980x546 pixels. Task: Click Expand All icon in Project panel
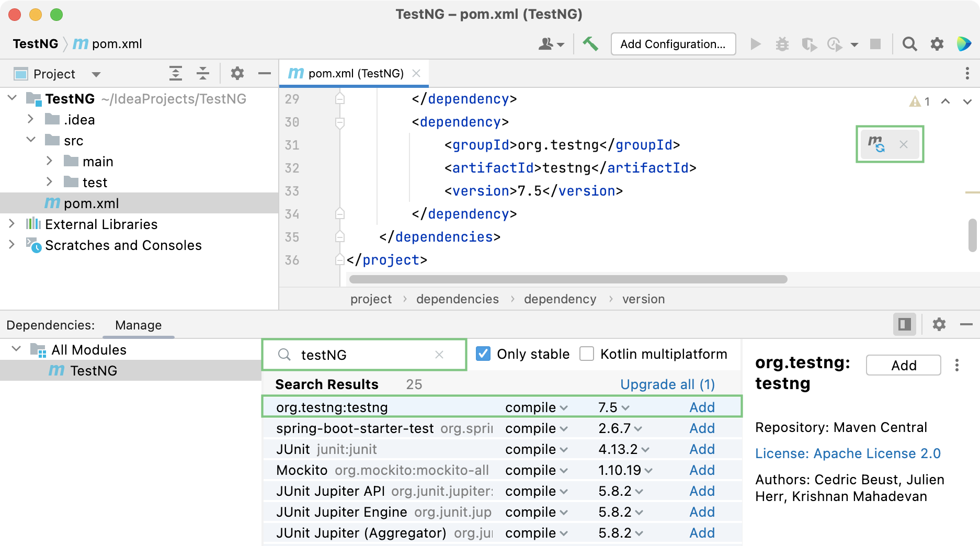pos(176,74)
